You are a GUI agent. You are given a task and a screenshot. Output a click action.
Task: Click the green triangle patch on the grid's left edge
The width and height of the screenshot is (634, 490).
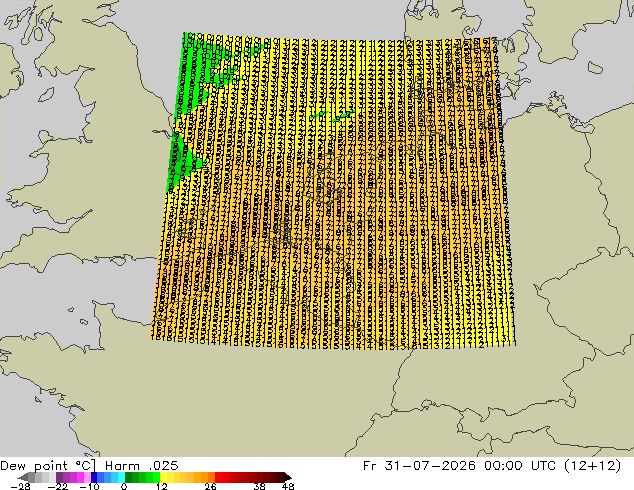[x=180, y=162]
